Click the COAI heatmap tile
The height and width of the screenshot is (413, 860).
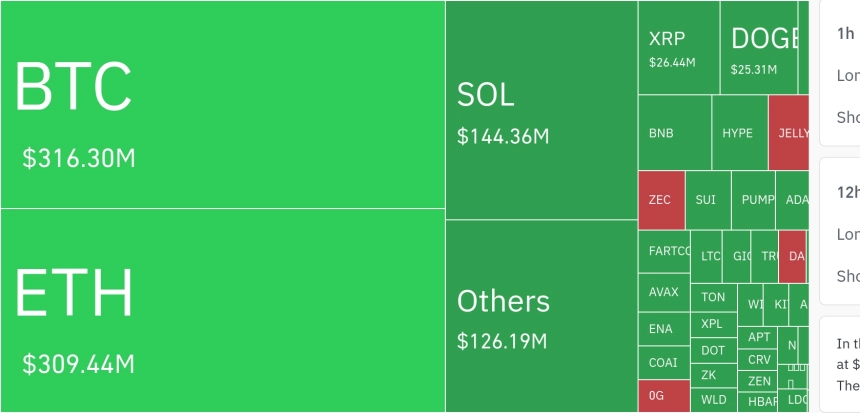pos(664,363)
